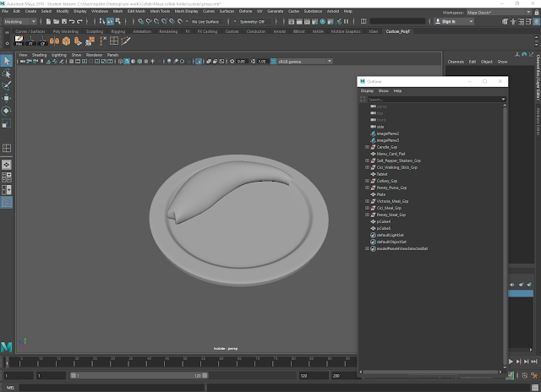541x392 pixels.
Task: Select the arrow Select tool in the toolbox
Action: pyautogui.click(x=7, y=61)
